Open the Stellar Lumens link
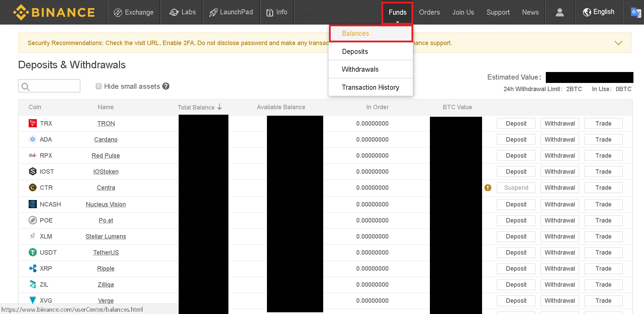644x314 pixels. pos(106,237)
